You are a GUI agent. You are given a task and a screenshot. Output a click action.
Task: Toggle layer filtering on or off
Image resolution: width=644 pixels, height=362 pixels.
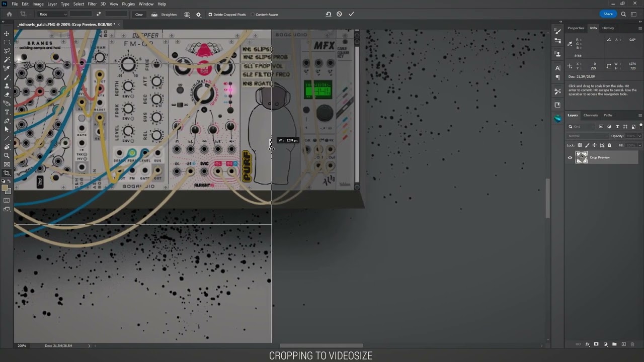click(x=640, y=125)
